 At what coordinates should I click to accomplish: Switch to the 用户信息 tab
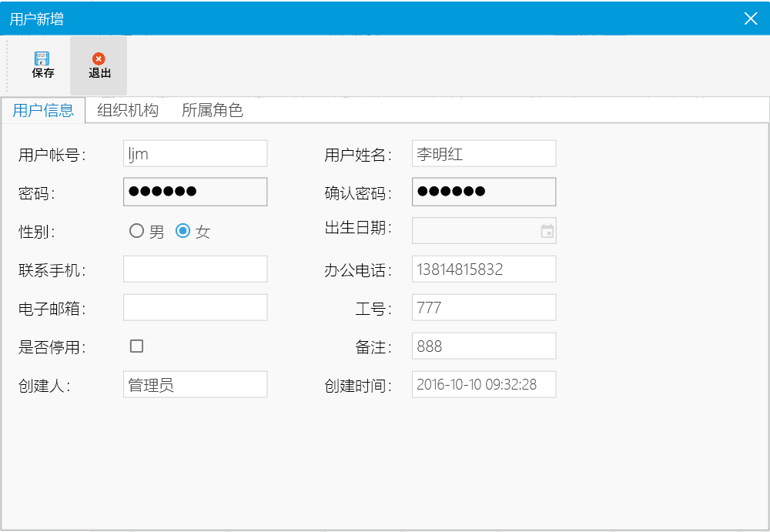(43, 110)
